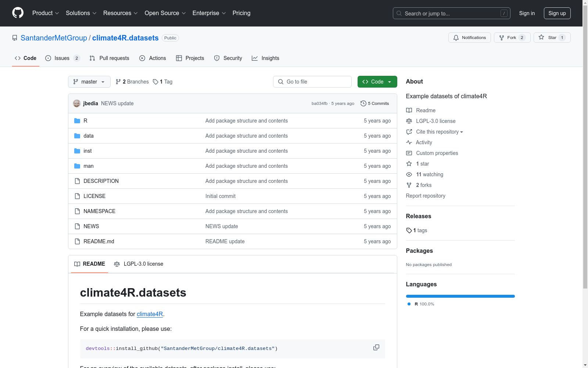Click the NEWS file icon
The height and width of the screenshot is (368, 588).
click(x=77, y=226)
